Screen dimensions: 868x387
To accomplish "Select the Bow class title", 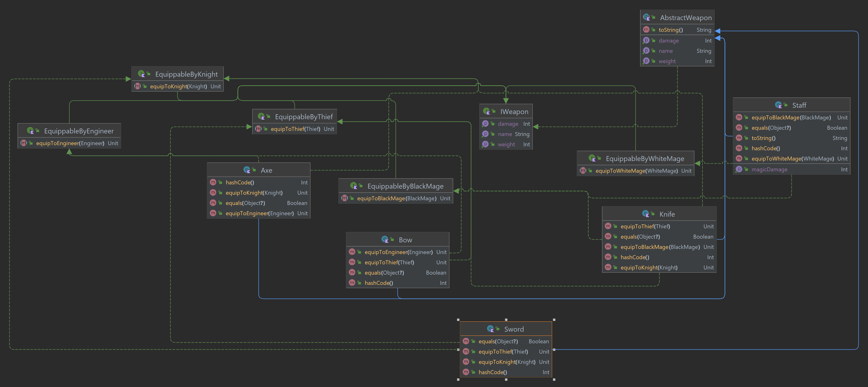I will pos(405,240).
